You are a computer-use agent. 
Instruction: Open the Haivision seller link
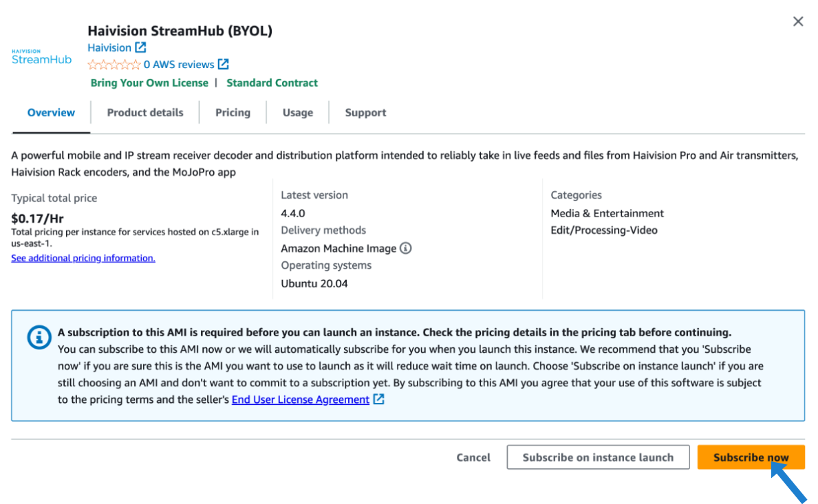pos(109,47)
